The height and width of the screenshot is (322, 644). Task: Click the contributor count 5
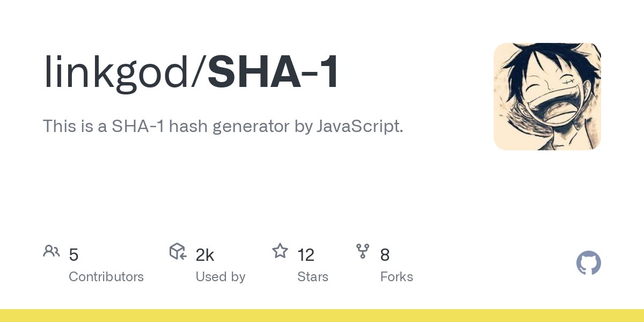point(74,255)
